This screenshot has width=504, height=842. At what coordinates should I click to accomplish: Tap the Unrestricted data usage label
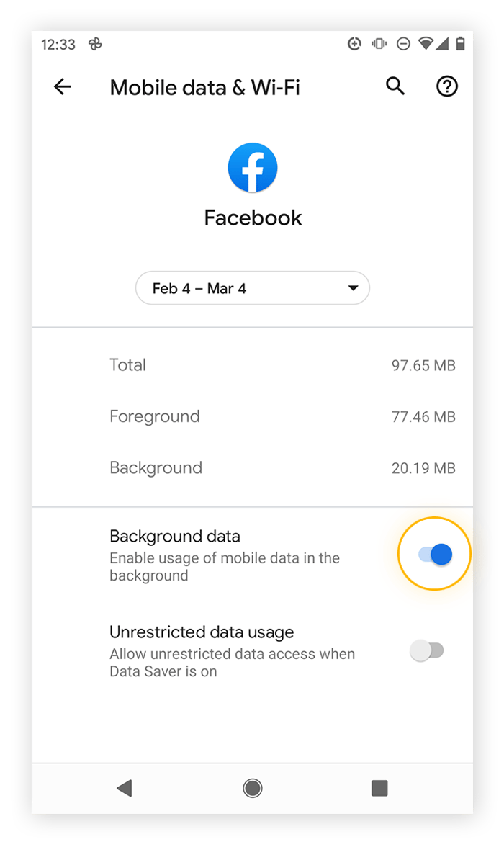[x=202, y=632]
